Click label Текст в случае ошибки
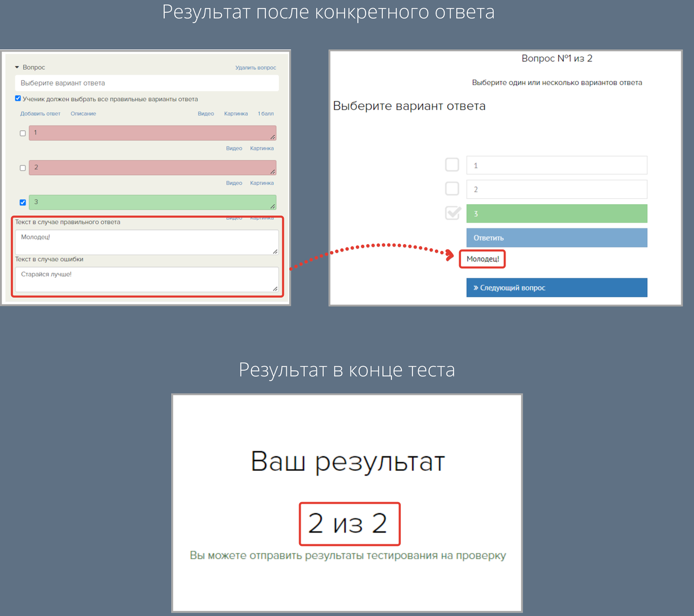Image resolution: width=694 pixels, height=616 pixels. [x=49, y=259]
